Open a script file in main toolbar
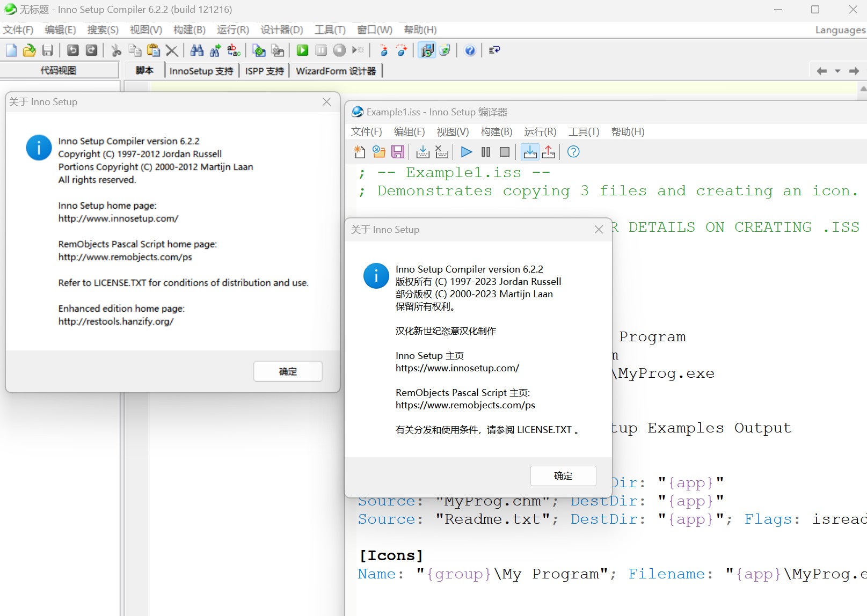Image resolution: width=867 pixels, height=616 pixels. 30,50
